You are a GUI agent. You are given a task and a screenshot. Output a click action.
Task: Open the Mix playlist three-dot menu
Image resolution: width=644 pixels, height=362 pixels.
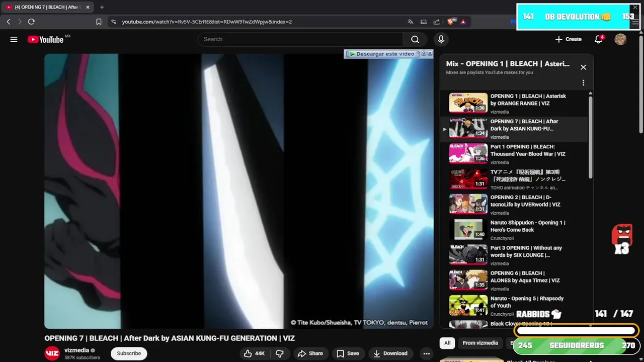point(583,82)
